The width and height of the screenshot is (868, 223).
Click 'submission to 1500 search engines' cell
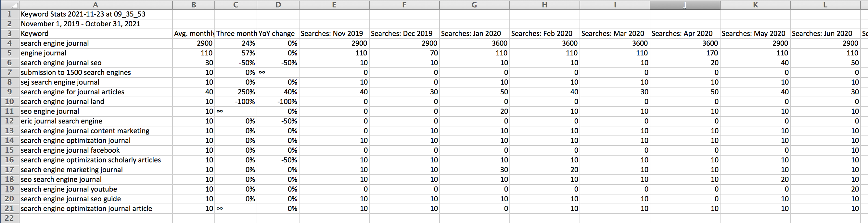96,73
